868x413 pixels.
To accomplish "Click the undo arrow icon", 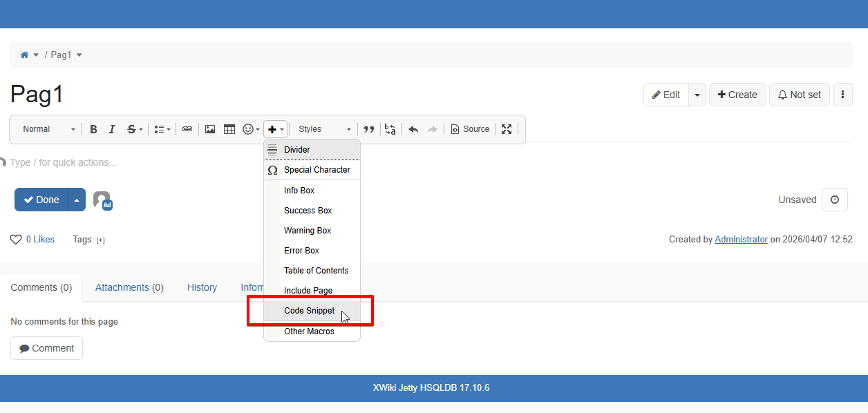I will coord(413,129).
